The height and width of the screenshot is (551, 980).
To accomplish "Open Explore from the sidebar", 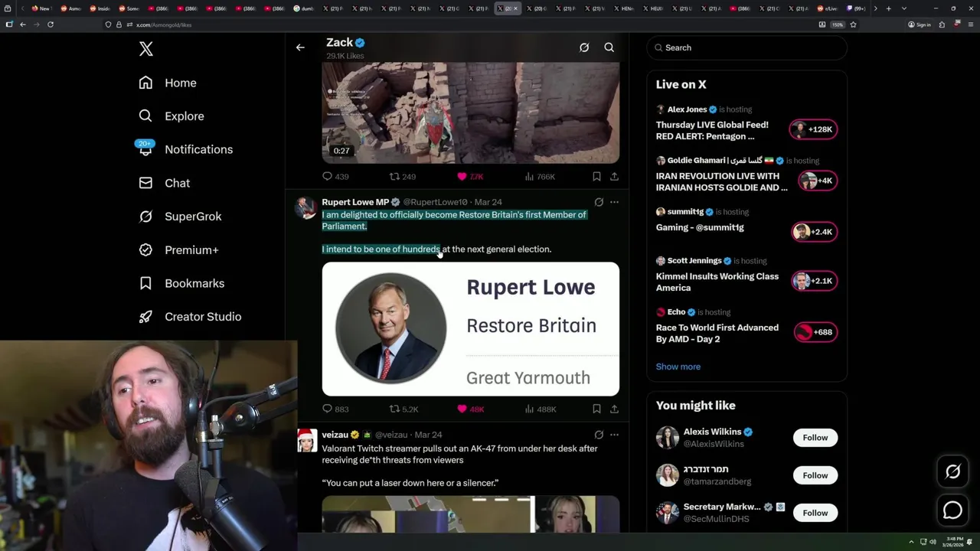I will tap(171, 116).
